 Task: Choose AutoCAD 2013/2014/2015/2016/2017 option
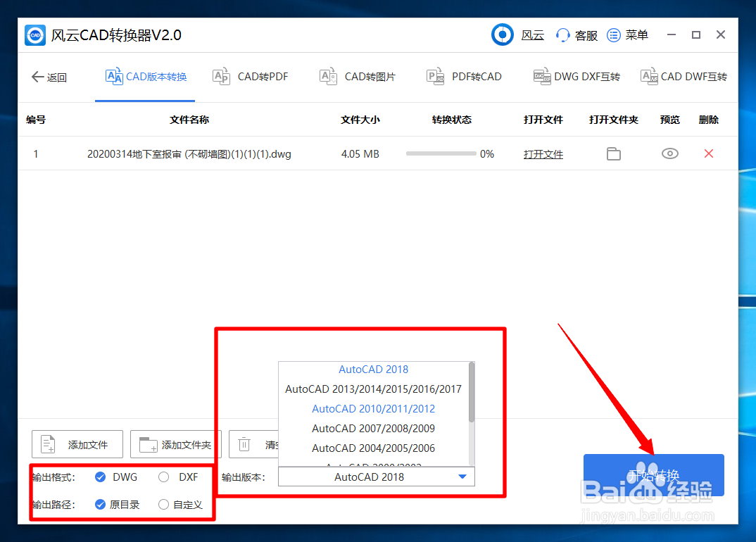tap(373, 389)
